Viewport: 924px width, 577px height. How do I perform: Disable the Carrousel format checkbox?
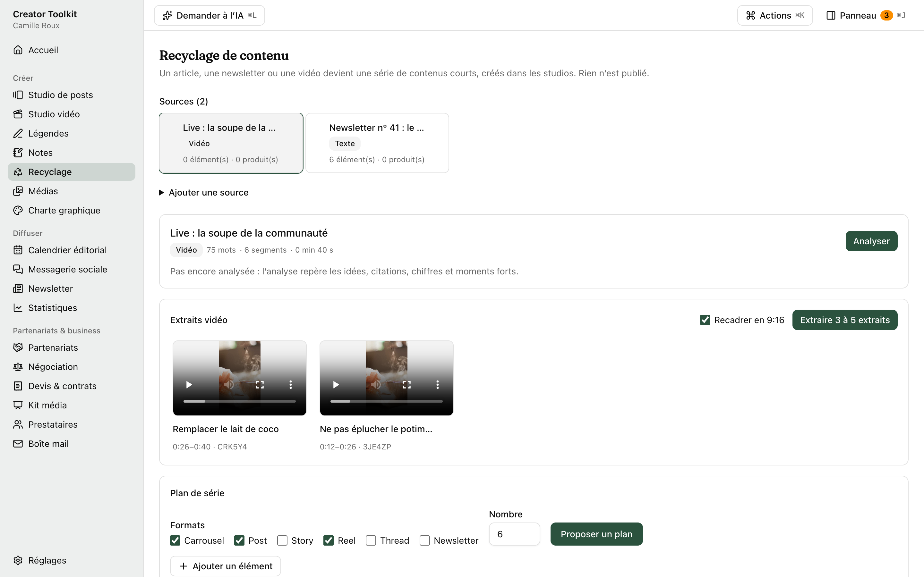click(175, 540)
